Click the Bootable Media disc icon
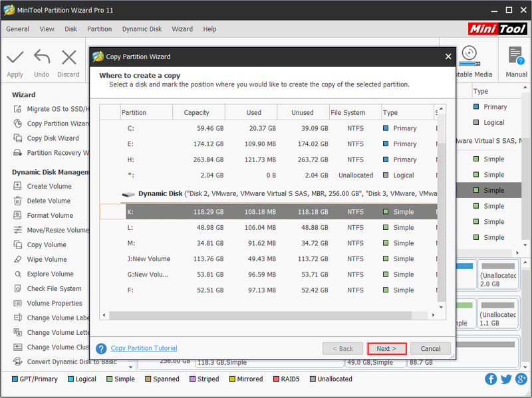The width and height of the screenshot is (532, 398). (x=469, y=56)
